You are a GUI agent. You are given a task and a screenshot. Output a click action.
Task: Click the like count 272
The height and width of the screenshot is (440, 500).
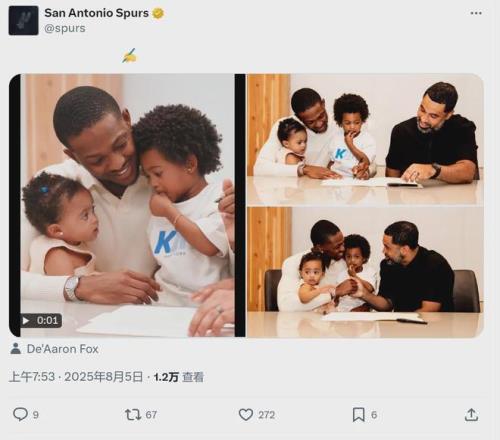[x=266, y=415]
